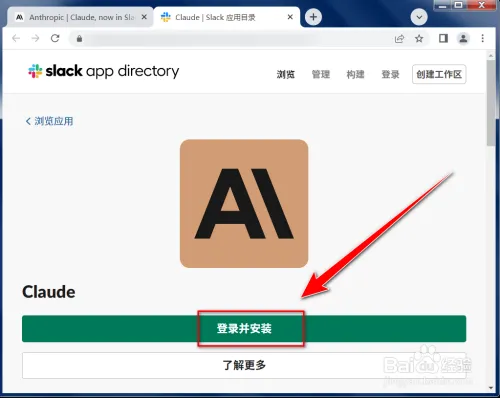The height and width of the screenshot is (398, 500).
Task: Click the Claude app title heading
Action: [49, 292]
